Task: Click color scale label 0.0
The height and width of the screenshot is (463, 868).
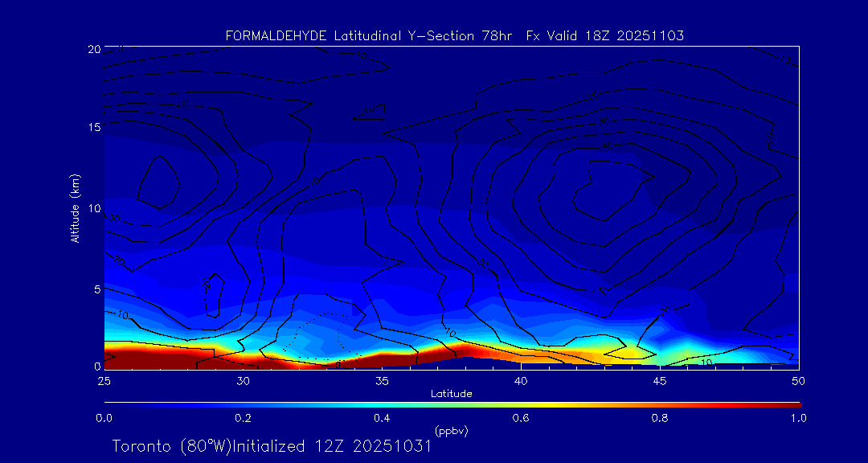Action: tap(104, 418)
